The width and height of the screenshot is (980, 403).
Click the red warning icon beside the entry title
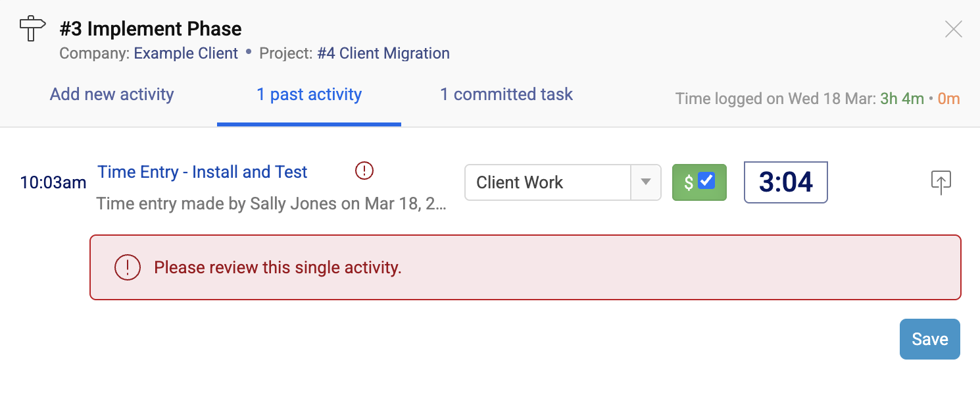[x=364, y=171]
